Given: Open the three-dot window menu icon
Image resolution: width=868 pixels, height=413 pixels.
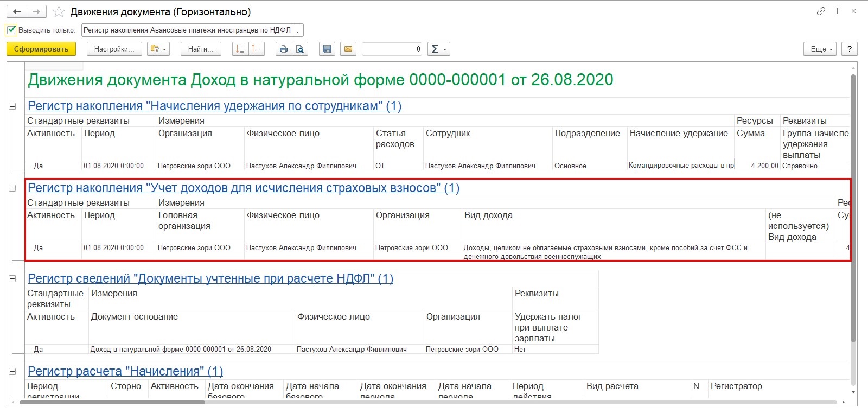Looking at the screenshot, I should pyautogui.click(x=838, y=11).
